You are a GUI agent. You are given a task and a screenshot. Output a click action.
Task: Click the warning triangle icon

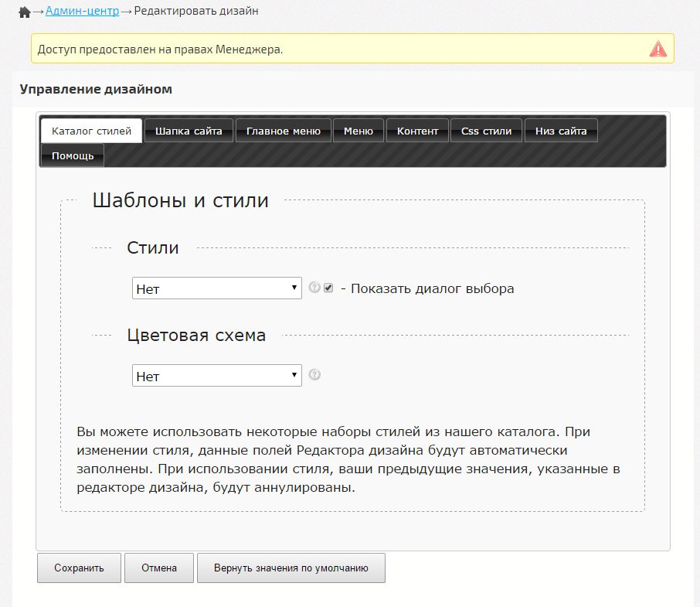(x=658, y=49)
